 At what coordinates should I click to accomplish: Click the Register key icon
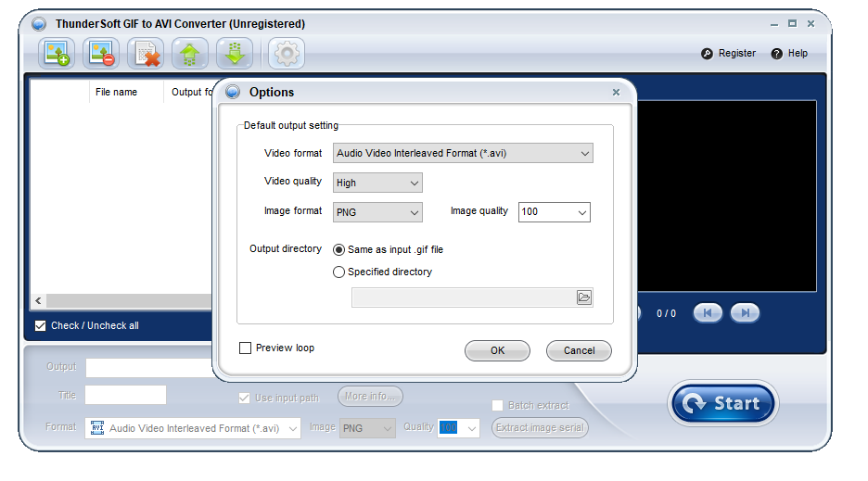coord(707,54)
